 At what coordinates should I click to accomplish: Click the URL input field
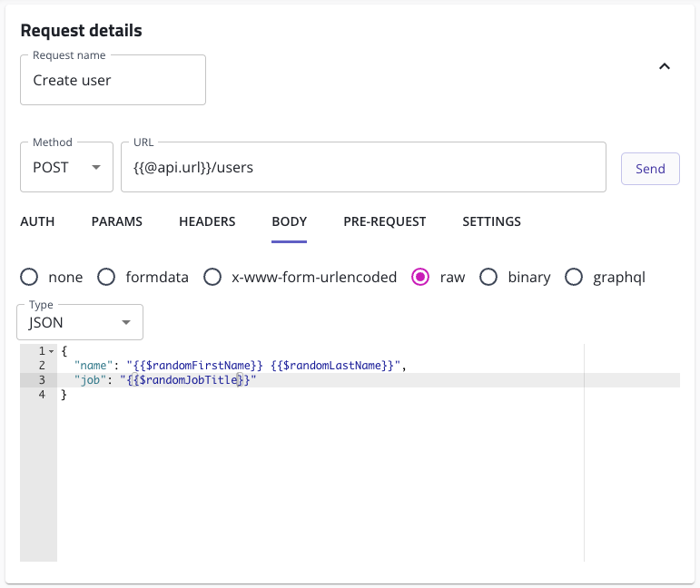click(363, 168)
